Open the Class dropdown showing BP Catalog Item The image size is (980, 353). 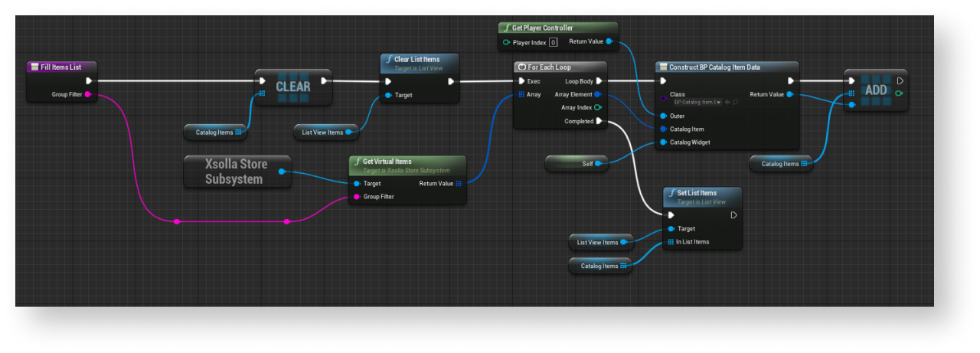coord(697,102)
